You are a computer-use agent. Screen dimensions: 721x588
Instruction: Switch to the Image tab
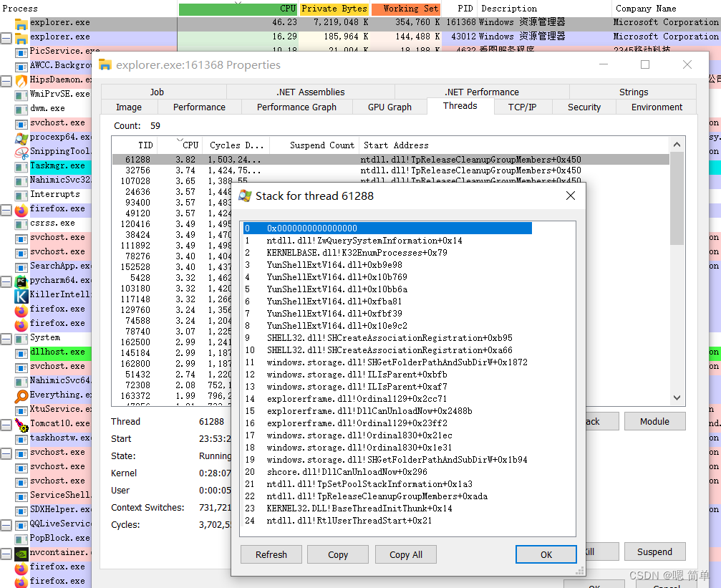pos(129,107)
